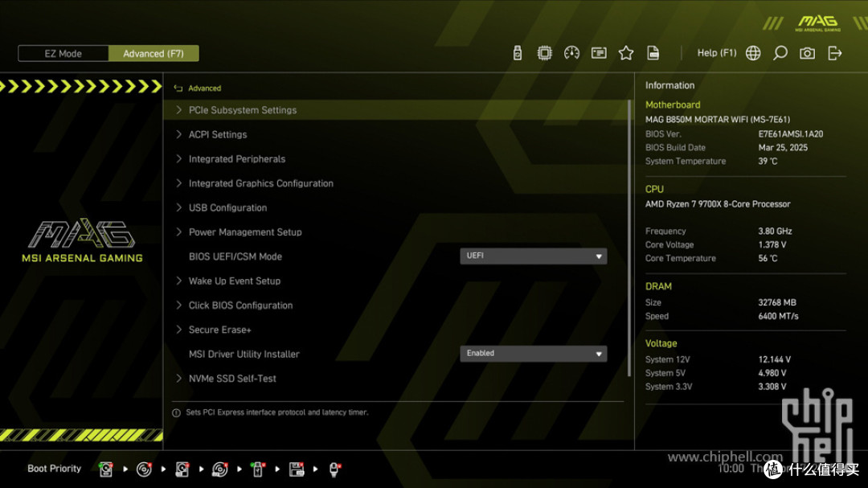
Task: Click the Frequency value 3.80 GHz
Action: [x=775, y=231]
